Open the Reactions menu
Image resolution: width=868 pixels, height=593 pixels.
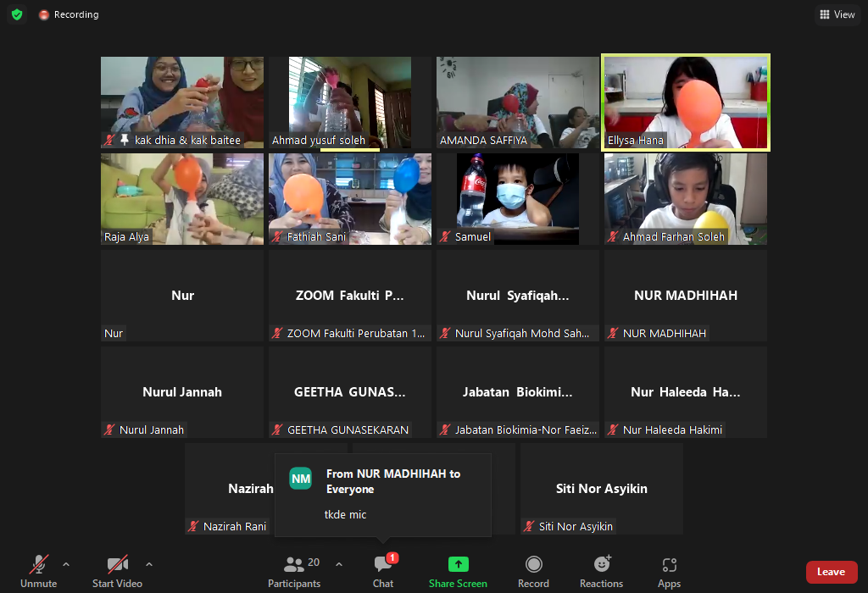(602, 570)
